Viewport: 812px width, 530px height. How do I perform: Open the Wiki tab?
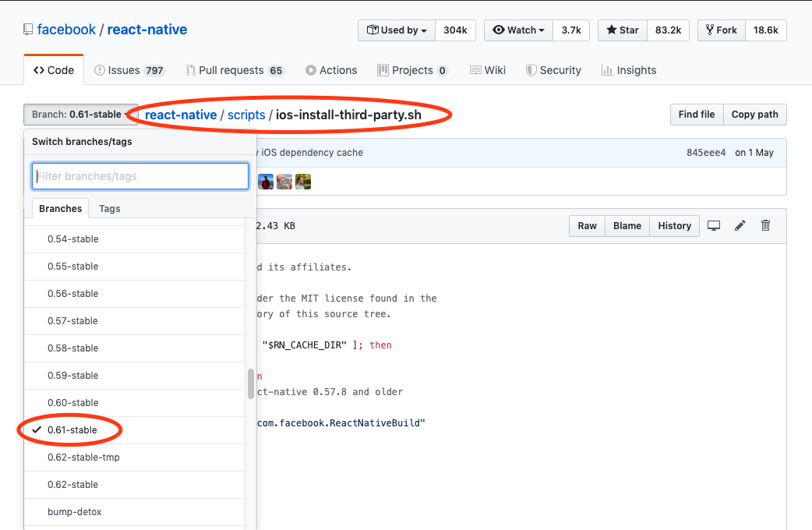click(488, 70)
